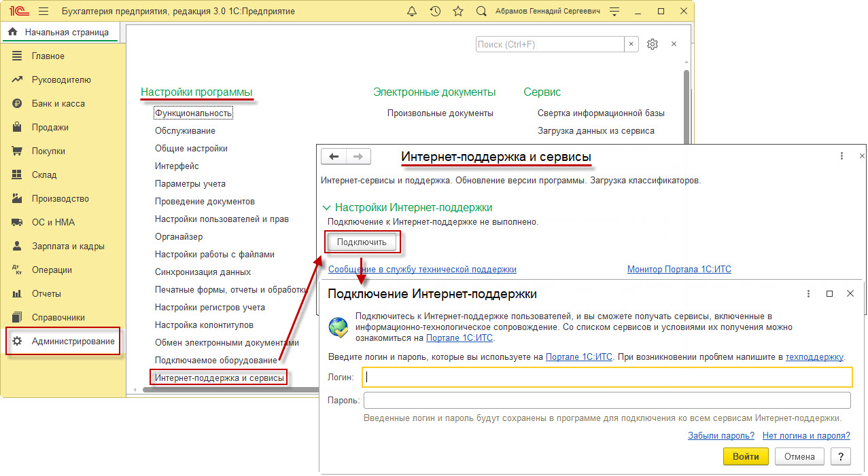The image size is (868, 476).
Task: Click the notifications bell icon
Action: coord(412,12)
